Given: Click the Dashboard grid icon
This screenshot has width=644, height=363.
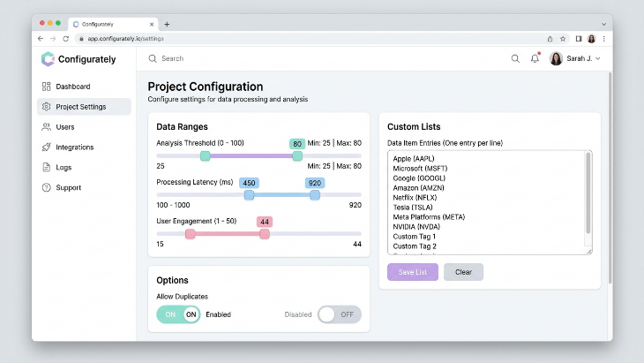Looking at the screenshot, I should (47, 87).
